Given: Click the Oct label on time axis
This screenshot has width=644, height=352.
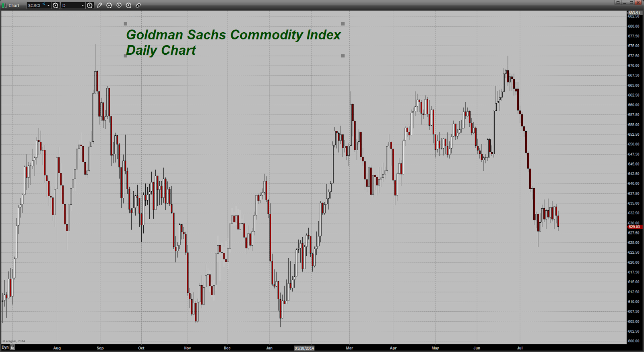Looking at the screenshot, I should pos(141,348).
